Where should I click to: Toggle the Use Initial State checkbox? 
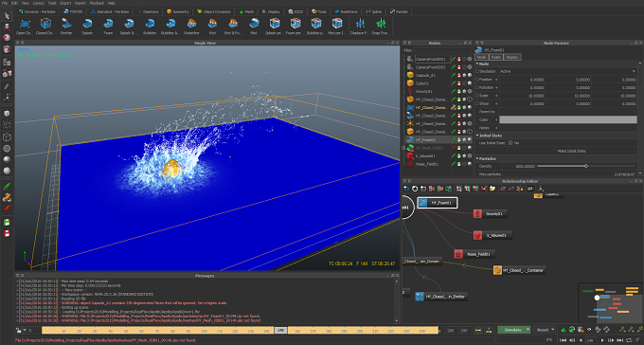click(x=510, y=143)
